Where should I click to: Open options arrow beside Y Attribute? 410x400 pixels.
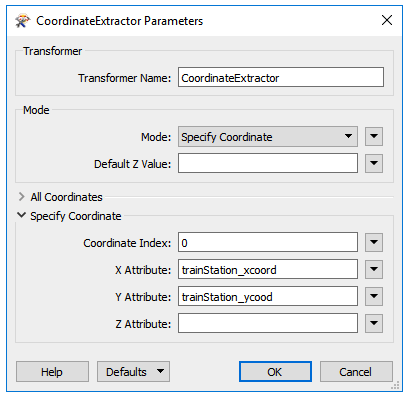[374, 296]
